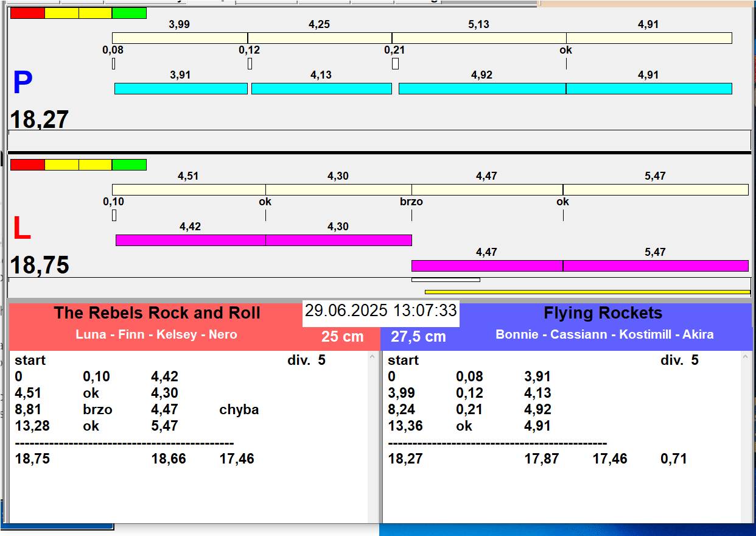Screen dimensions: 756x536
Task: Click the green start light in lane L
Action: pos(129,165)
